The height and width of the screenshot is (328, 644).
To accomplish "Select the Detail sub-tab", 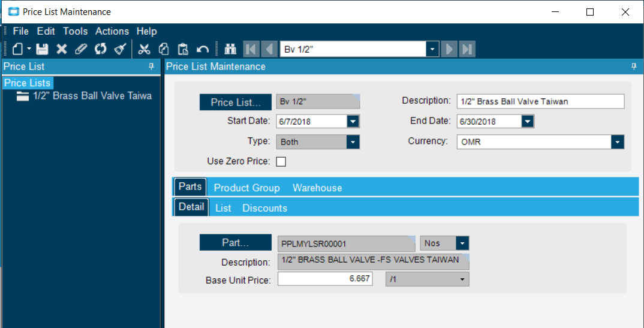I will coord(191,207).
